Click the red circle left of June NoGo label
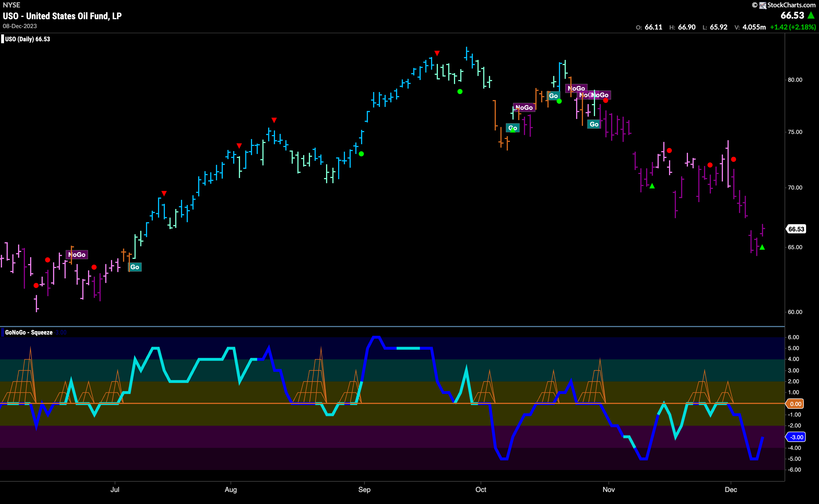 48,260
